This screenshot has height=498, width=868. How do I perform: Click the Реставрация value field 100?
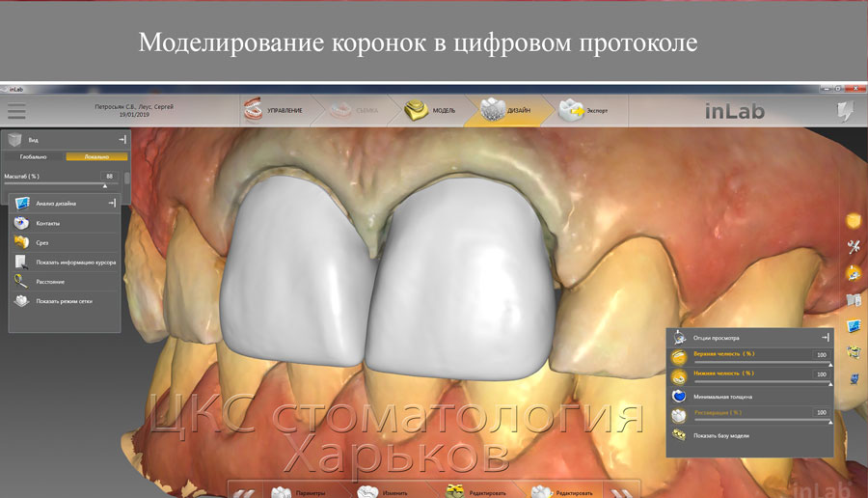click(821, 412)
